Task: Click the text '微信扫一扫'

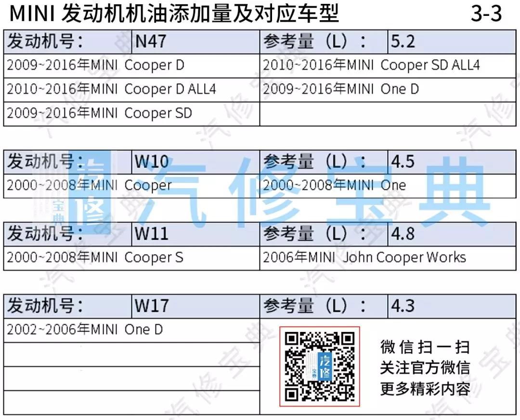Action: tap(425, 347)
